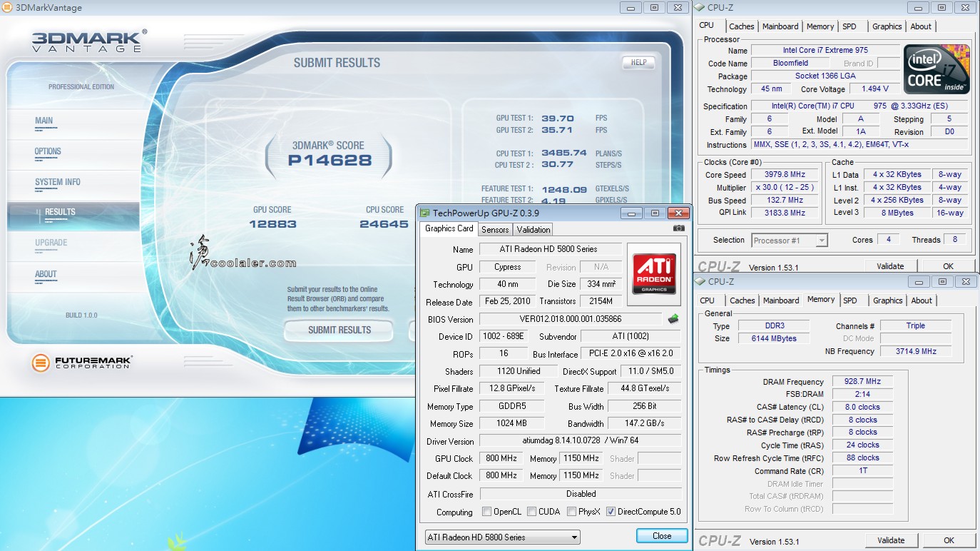Switch to the Validation tab in GPU-Z
Screen dimensions: 980x551
[534, 230]
